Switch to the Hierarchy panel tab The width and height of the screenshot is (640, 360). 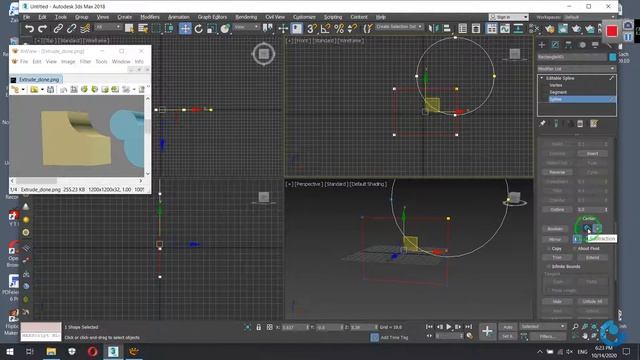tap(569, 45)
